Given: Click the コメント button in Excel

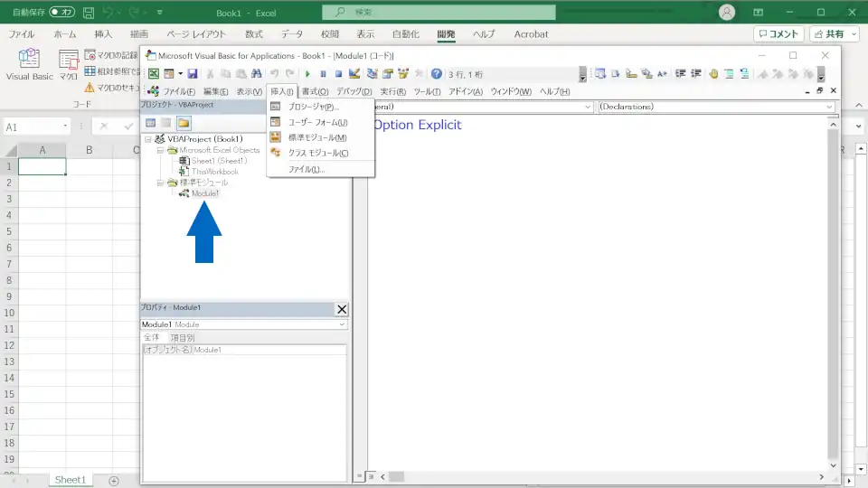Looking at the screenshot, I should click(778, 34).
